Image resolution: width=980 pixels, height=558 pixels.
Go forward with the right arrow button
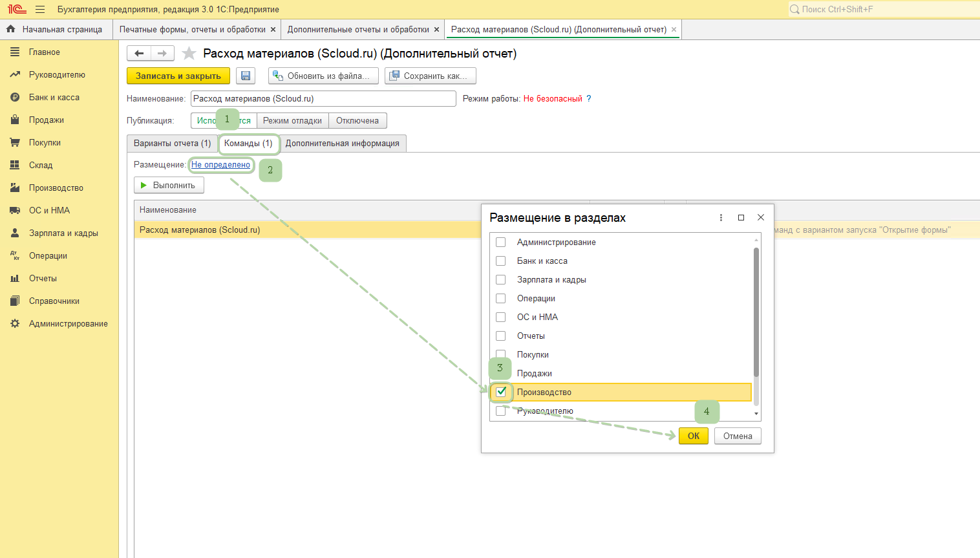162,53
